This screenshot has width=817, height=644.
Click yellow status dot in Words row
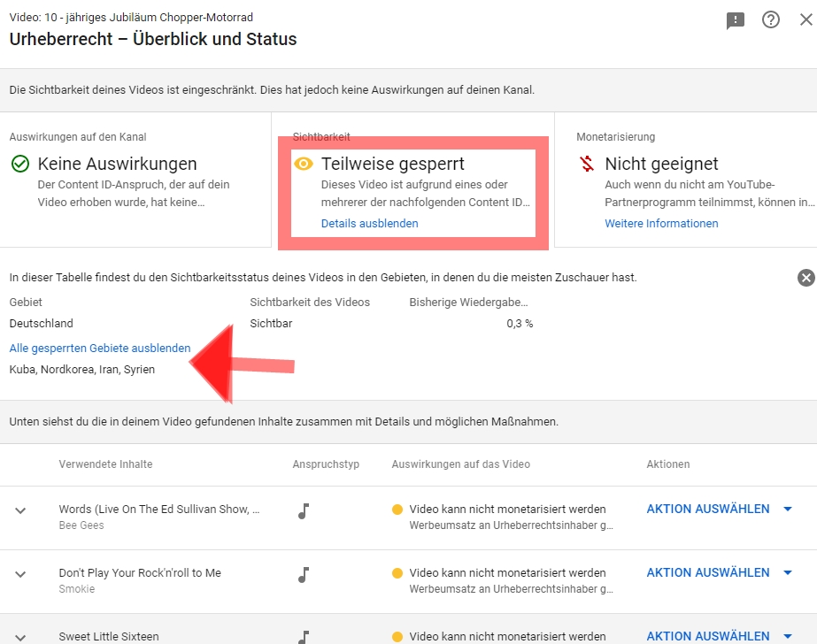pos(397,510)
